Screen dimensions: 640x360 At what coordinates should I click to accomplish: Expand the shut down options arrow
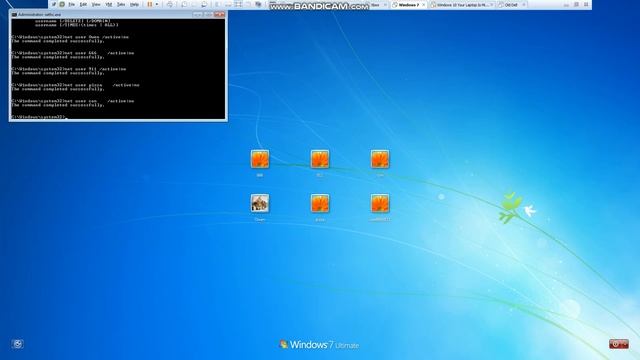click(x=625, y=344)
